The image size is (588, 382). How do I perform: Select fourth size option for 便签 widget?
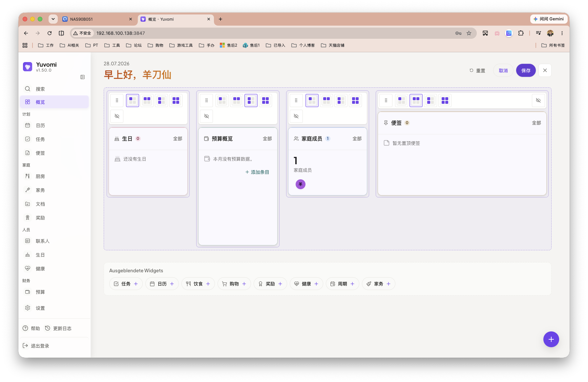click(445, 101)
